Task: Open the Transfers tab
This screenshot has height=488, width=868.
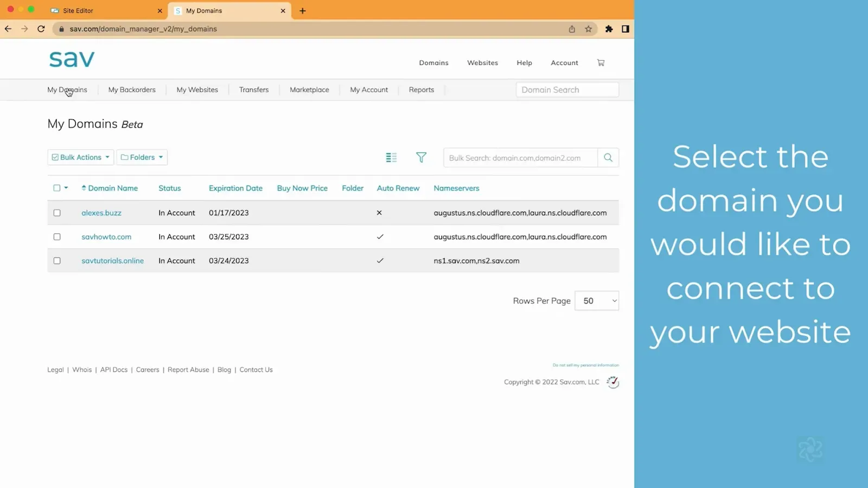Action: tap(254, 90)
